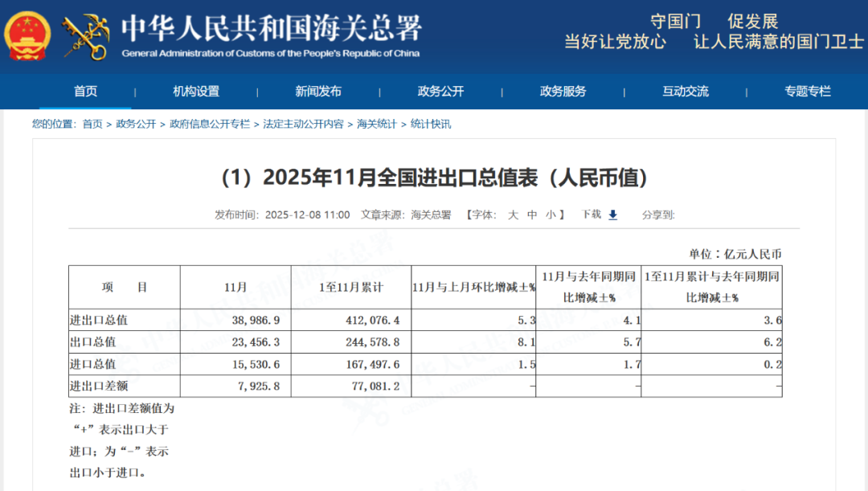The height and width of the screenshot is (491, 868).
Task: Open the 政务公开 navigation tab
Action: pyautogui.click(x=439, y=92)
